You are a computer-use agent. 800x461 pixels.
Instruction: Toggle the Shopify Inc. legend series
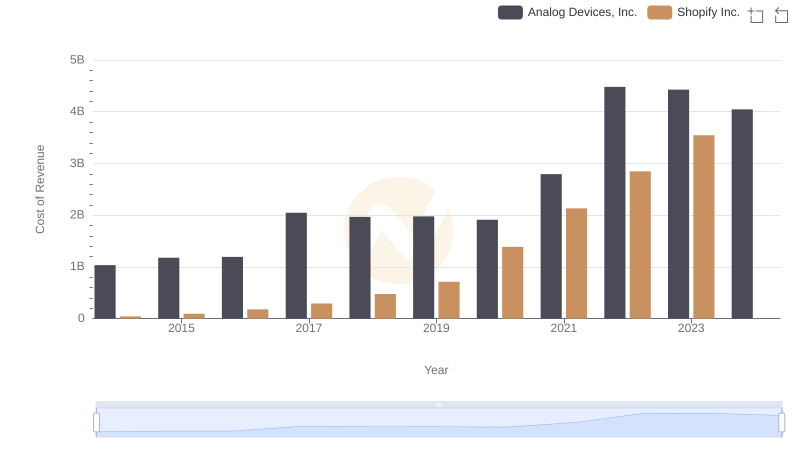click(693, 12)
